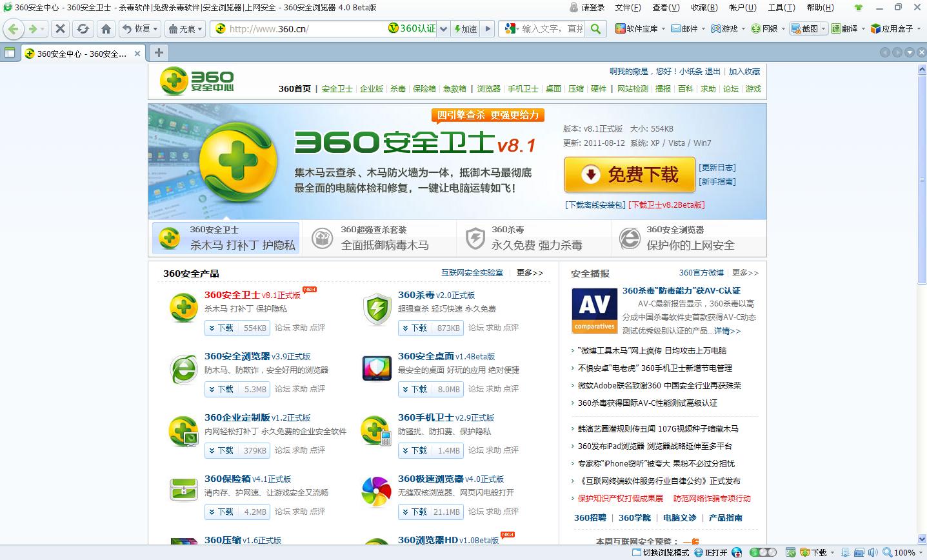Click the 免费下载 free download button
This screenshot has width=927, height=560.
(629, 175)
